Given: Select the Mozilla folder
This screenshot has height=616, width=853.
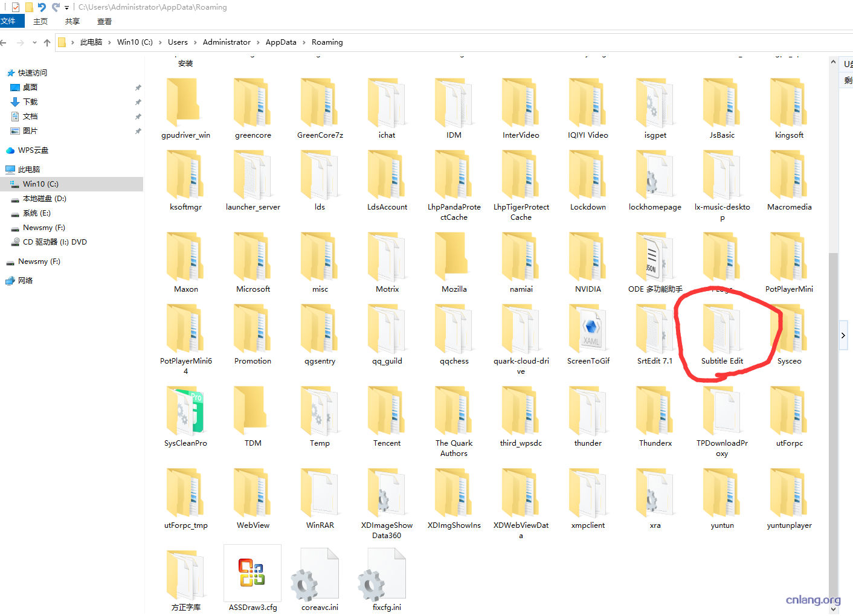Looking at the screenshot, I should [x=454, y=263].
